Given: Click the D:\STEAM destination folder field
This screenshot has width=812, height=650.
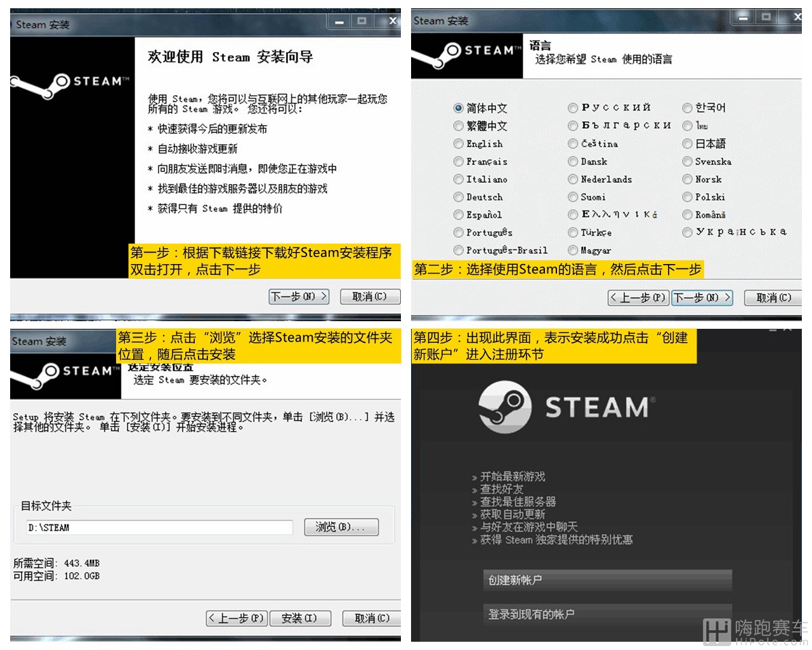Looking at the screenshot, I should (159, 527).
